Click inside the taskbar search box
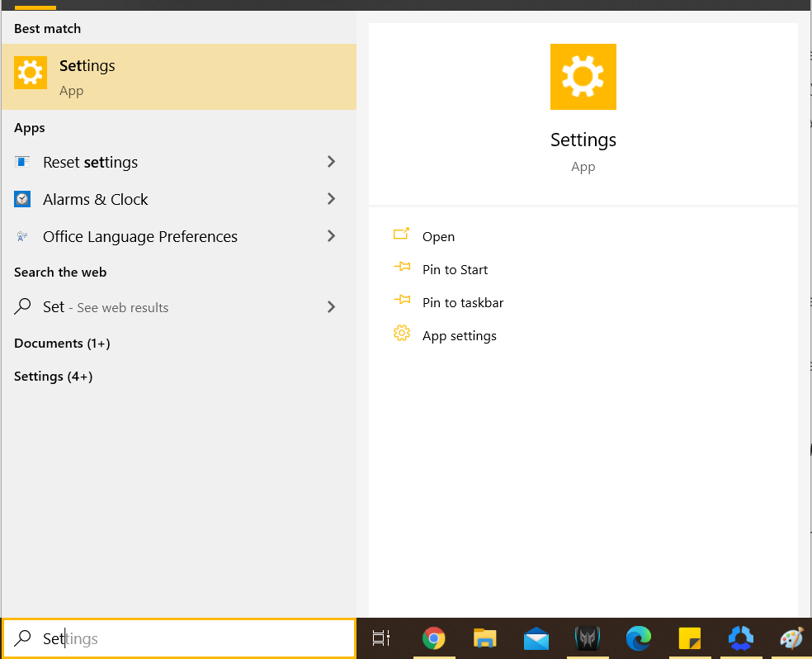 pyautogui.click(x=179, y=638)
